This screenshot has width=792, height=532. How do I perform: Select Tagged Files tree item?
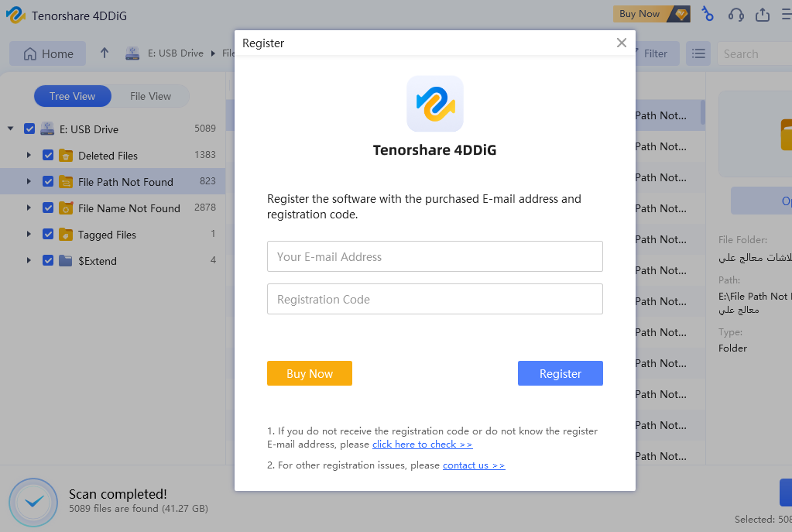click(107, 235)
